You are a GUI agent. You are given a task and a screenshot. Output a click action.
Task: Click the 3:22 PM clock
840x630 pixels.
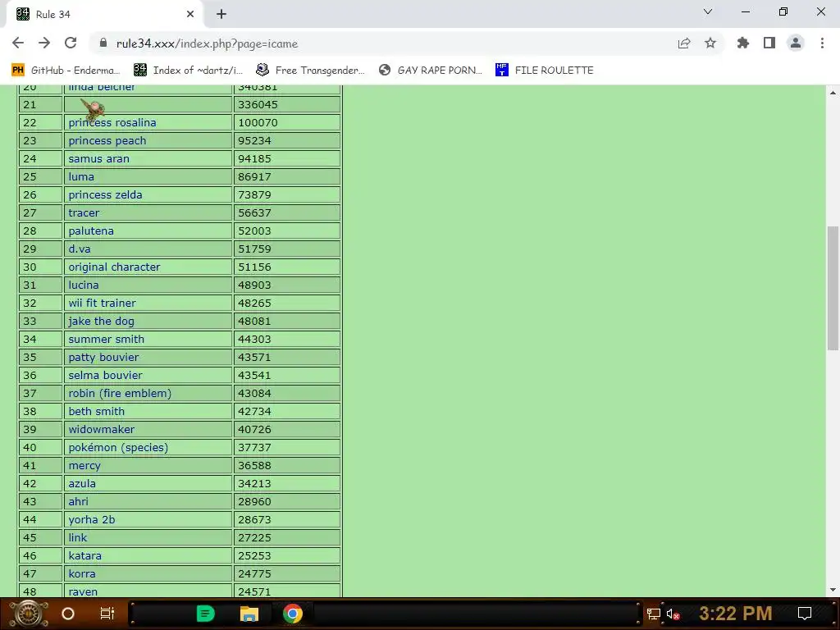click(x=736, y=613)
